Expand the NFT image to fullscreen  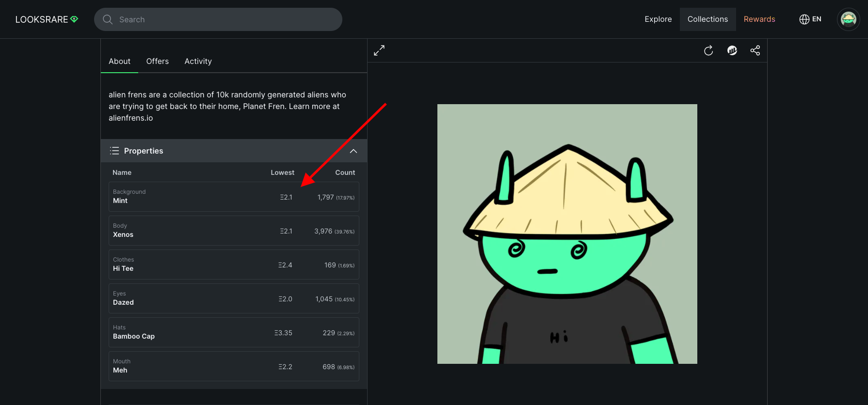click(x=379, y=50)
